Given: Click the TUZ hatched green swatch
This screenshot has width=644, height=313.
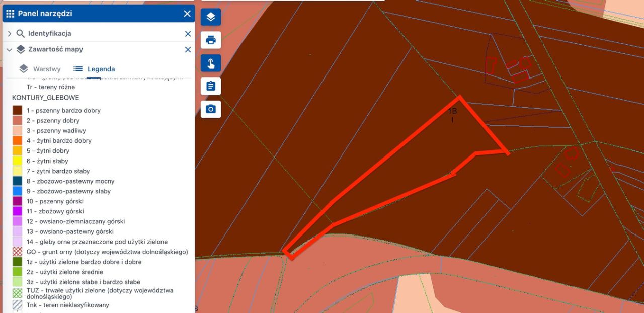Looking at the screenshot, I should click(x=17, y=293).
